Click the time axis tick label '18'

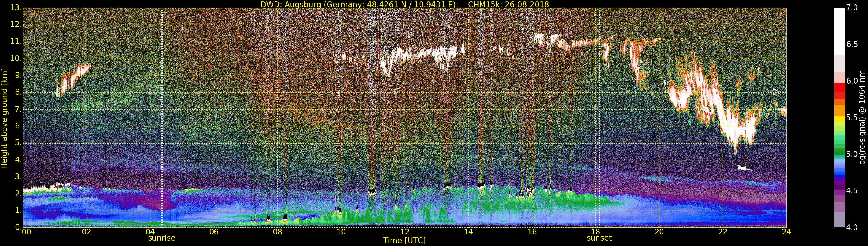[596, 232]
